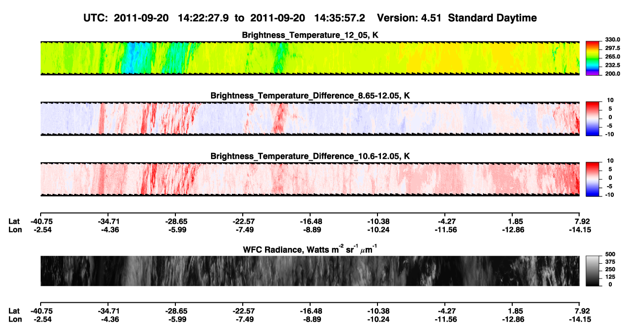
Task: Click the upper axis 'Lon' row label
Action: 14,229
